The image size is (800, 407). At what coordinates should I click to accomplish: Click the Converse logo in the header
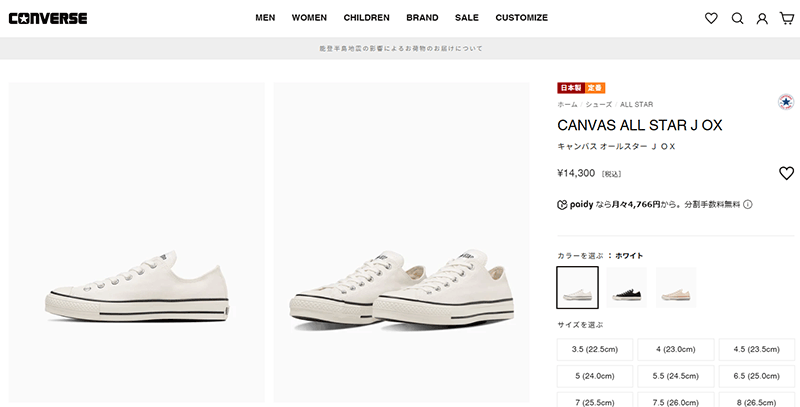48,18
